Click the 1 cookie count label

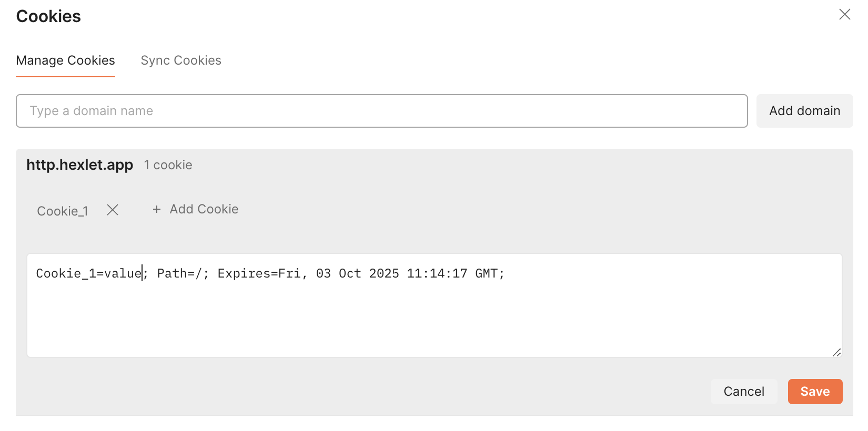168,165
